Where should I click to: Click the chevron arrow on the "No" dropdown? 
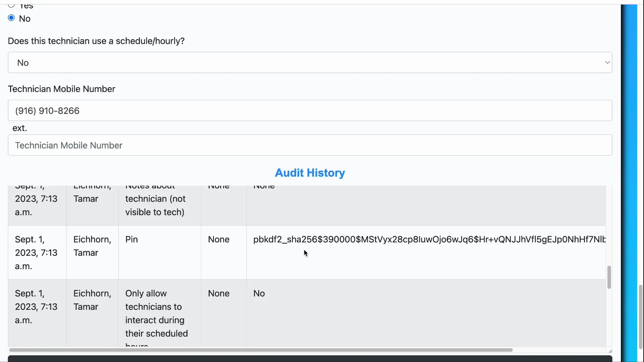click(x=607, y=62)
